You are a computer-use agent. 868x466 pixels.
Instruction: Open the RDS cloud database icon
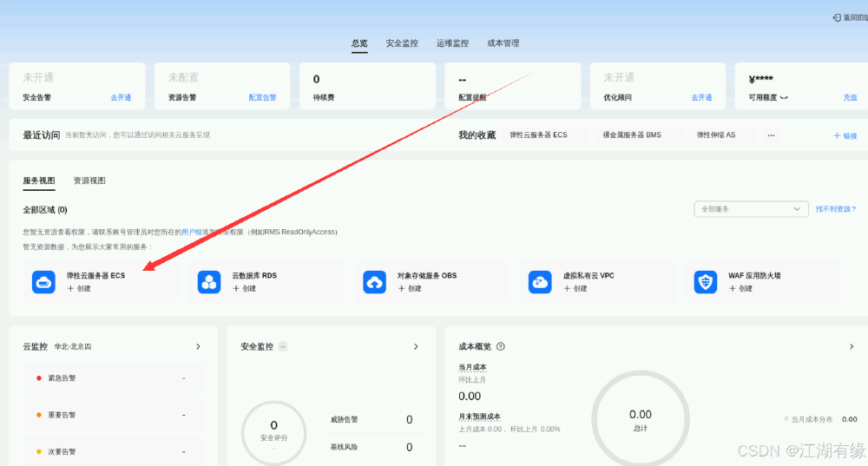pyautogui.click(x=209, y=282)
